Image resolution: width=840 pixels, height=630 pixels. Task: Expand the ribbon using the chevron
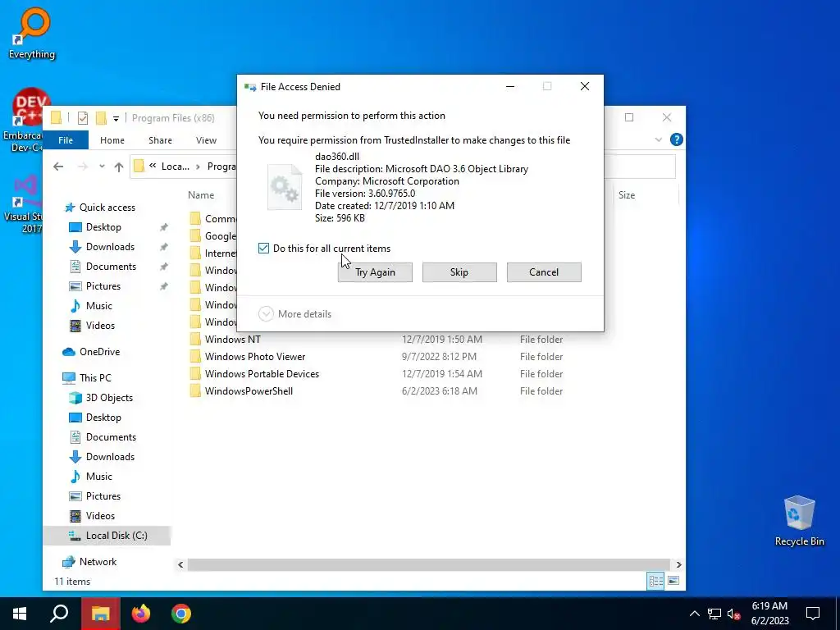(x=659, y=139)
